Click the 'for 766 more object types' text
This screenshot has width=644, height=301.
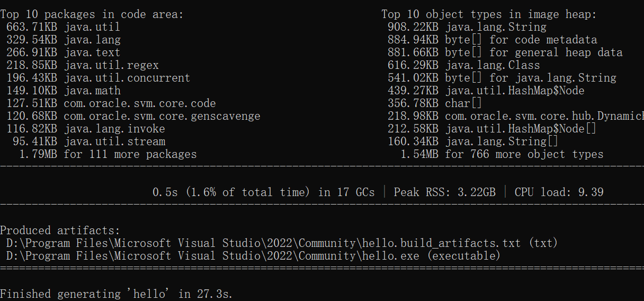524,154
